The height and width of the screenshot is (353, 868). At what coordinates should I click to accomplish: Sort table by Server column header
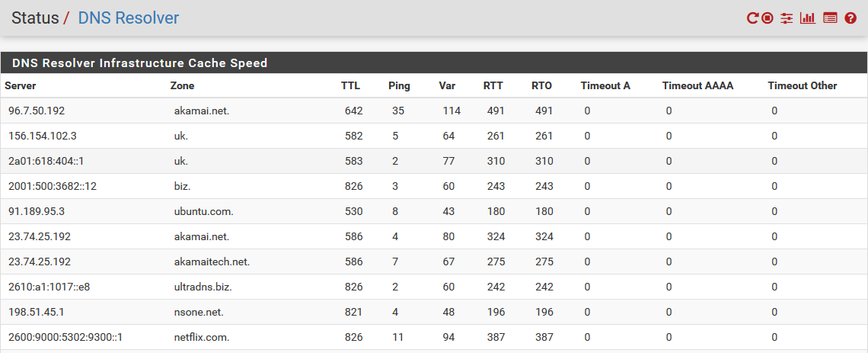point(21,86)
